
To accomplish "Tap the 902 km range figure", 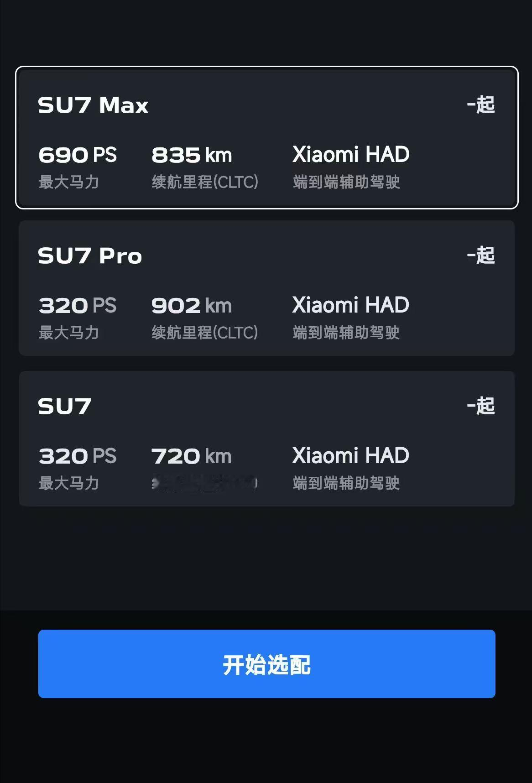I will (192, 306).
